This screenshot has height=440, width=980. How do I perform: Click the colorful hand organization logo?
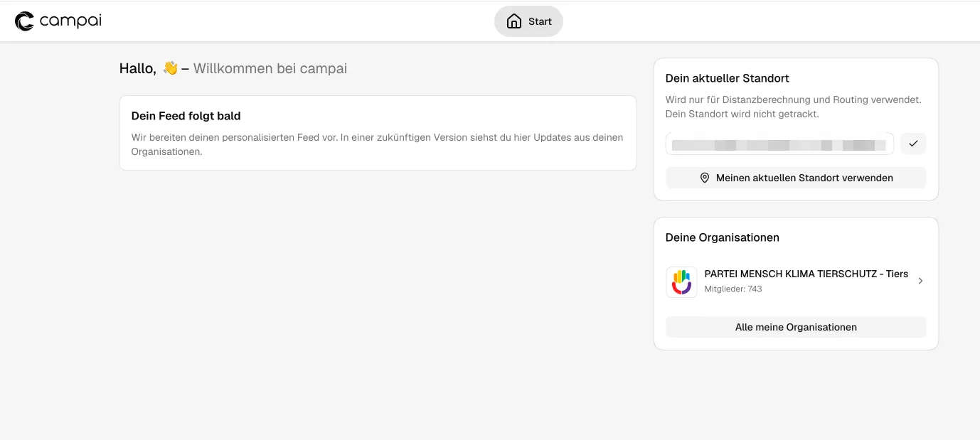pyautogui.click(x=681, y=281)
